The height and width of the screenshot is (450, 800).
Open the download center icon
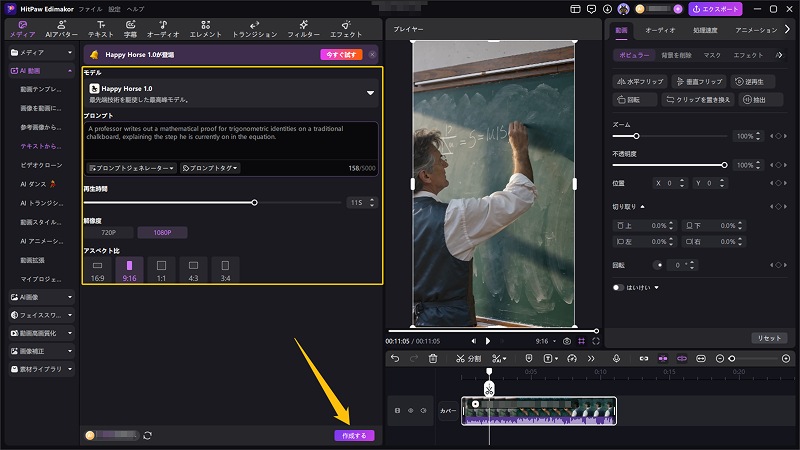pyautogui.click(x=607, y=9)
